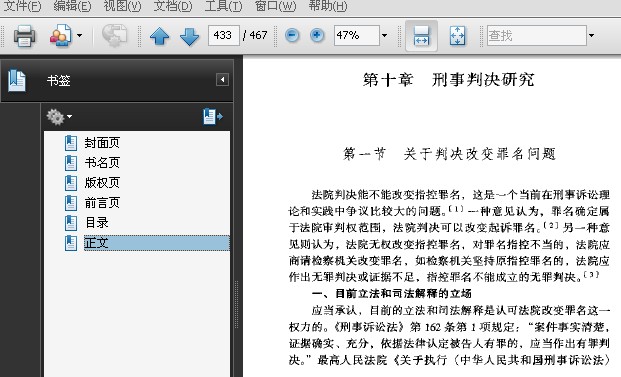Click the bookmark icon beside 前言页

[70, 203]
